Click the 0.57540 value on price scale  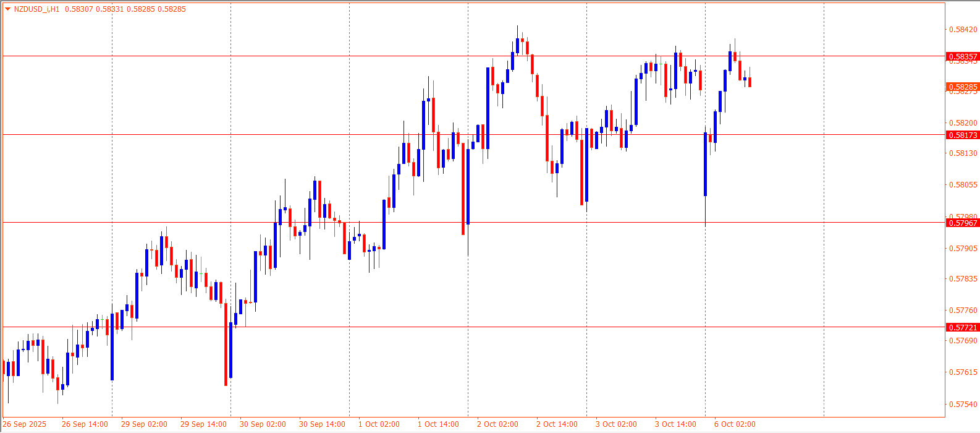[x=963, y=404]
